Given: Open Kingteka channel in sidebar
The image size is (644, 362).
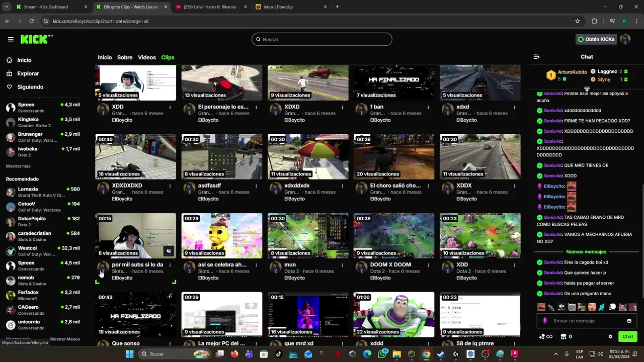Looking at the screenshot, I should 43,122.
